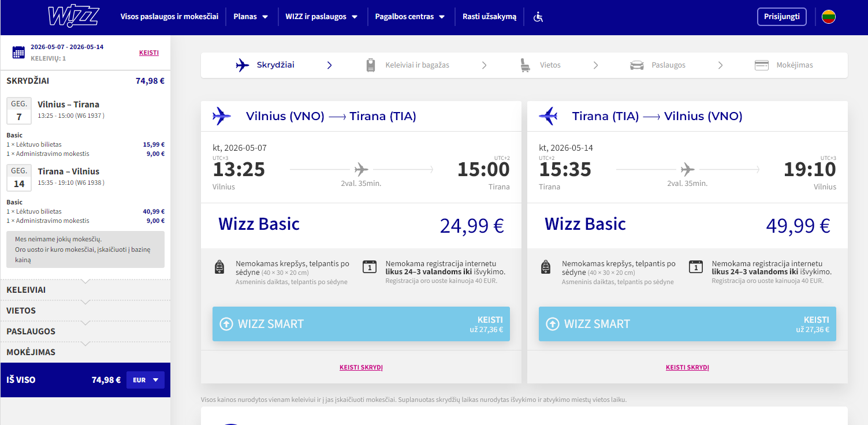
Task: Click the Wizz logo in the navigation bar
Action: 74,16
